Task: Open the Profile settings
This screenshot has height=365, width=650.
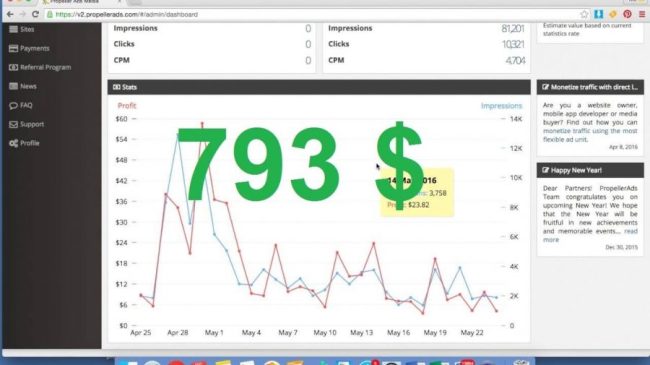Action: (x=24, y=143)
